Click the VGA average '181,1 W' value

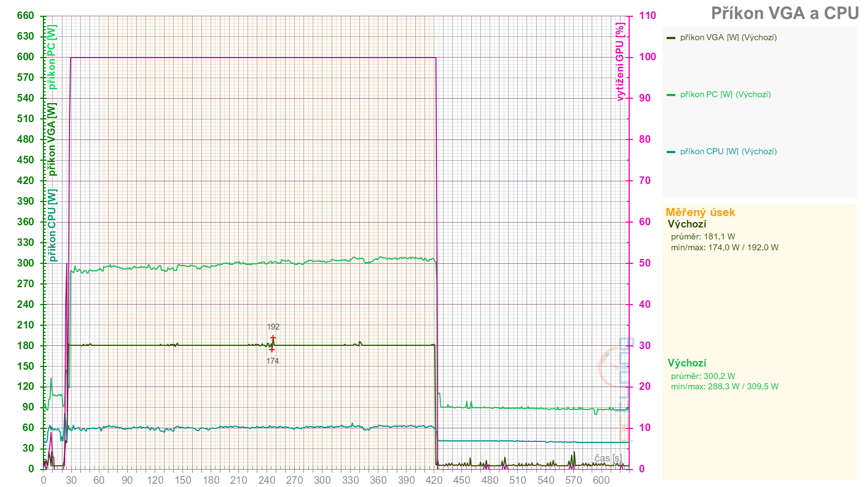pyautogui.click(x=719, y=237)
